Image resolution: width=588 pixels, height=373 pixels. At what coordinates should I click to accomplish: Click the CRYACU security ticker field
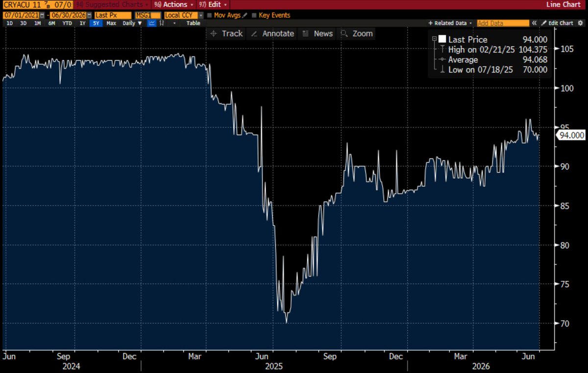click(38, 4)
